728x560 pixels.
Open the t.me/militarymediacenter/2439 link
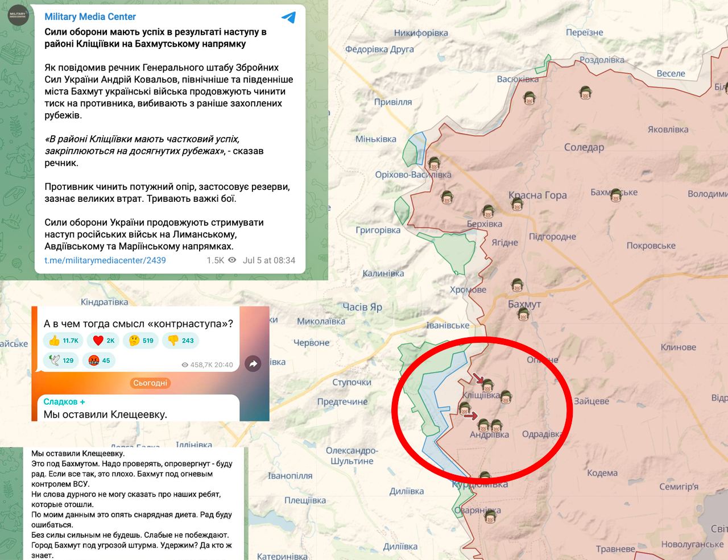(105, 260)
